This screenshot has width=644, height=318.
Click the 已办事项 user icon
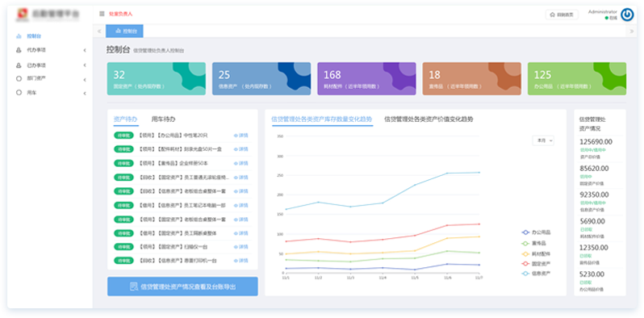(x=19, y=65)
